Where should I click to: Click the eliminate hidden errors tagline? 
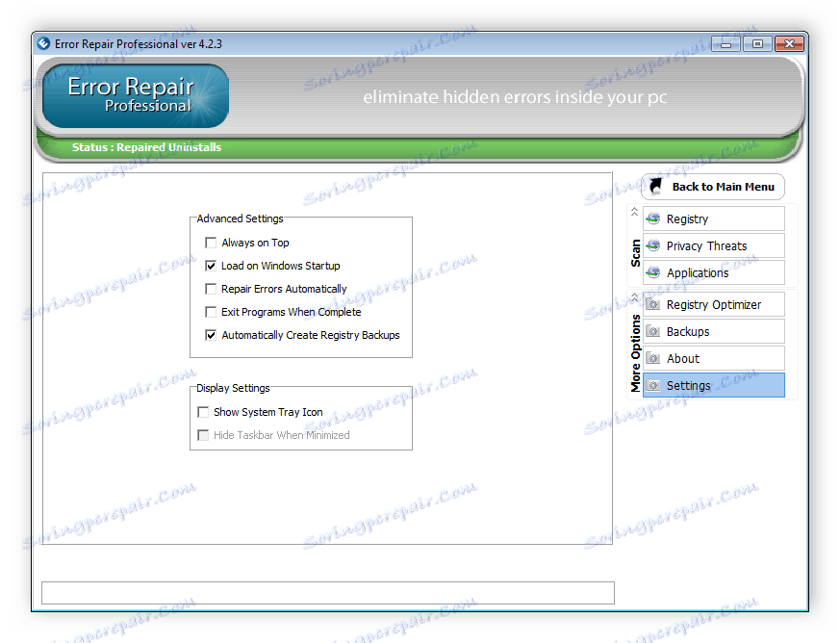(515, 97)
